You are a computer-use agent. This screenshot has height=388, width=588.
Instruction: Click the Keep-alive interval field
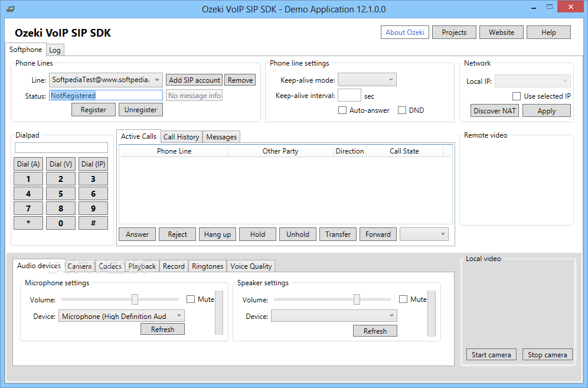349,95
